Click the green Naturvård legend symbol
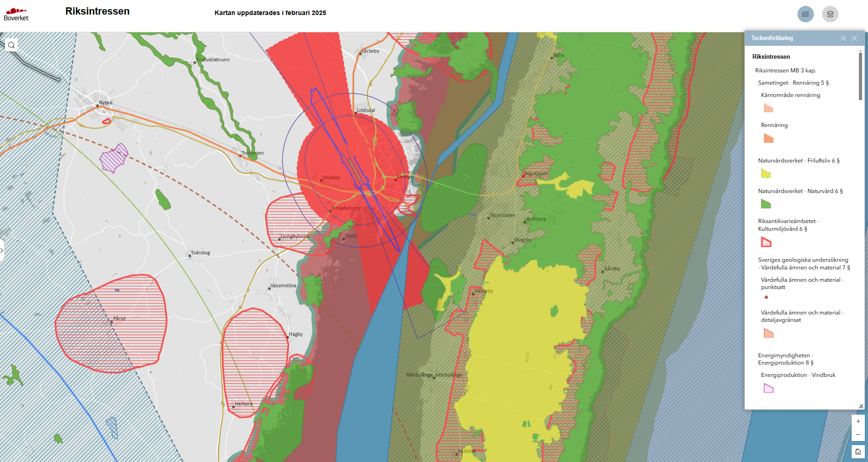This screenshot has width=868, height=462. click(x=766, y=204)
